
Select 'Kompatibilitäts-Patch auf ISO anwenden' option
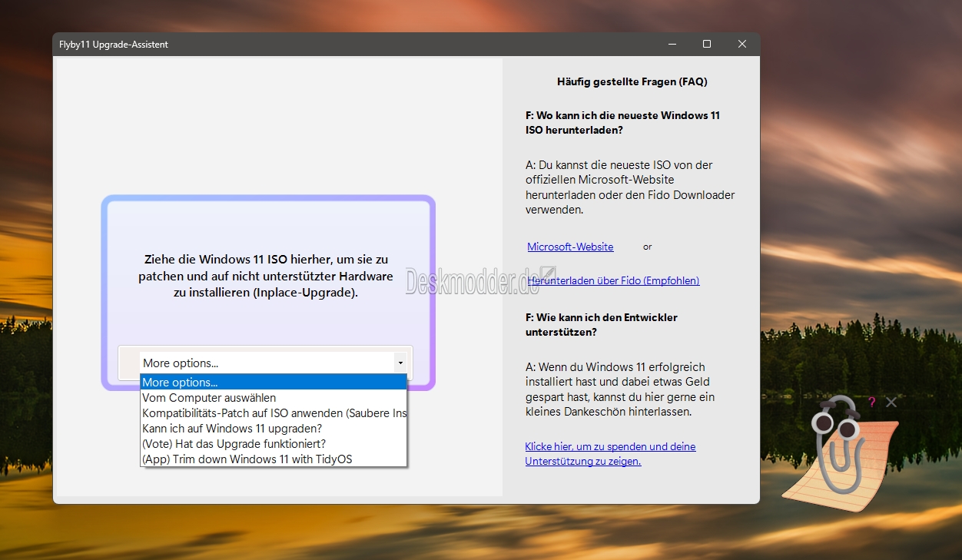[273, 413]
